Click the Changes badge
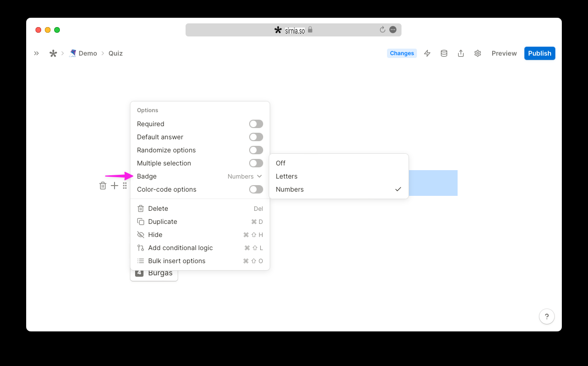Image resolution: width=588 pixels, height=366 pixels. (402, 53)
